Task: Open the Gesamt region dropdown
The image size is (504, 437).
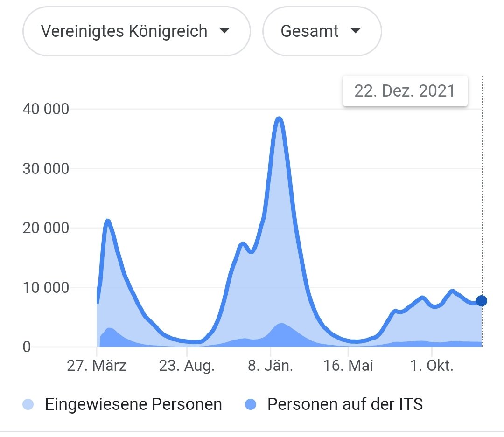Action: point(322,31)
